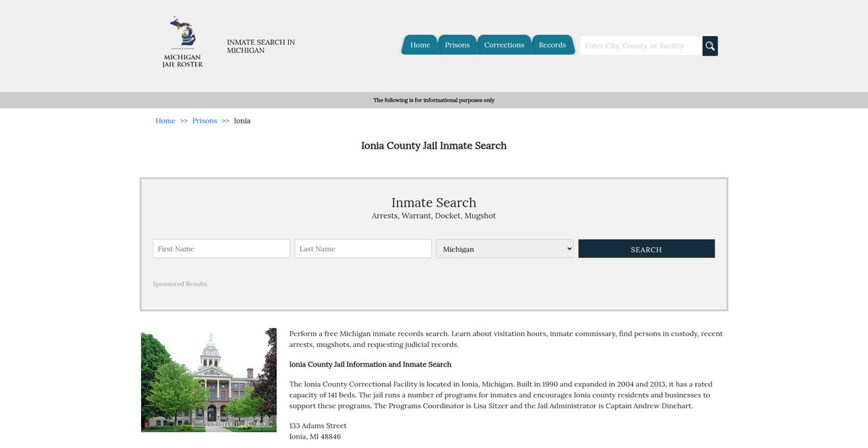Click the magnifying glass search icon

tap(710, 46)
